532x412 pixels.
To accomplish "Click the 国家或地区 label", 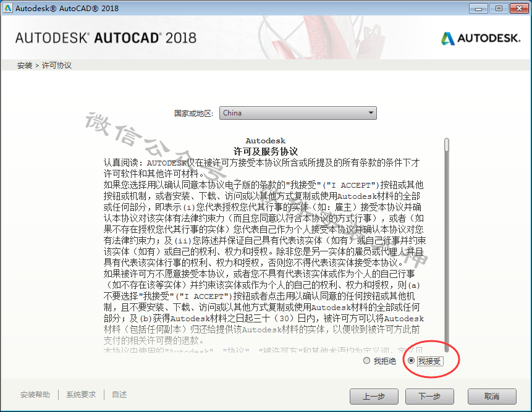I will [x=194, y=113].
